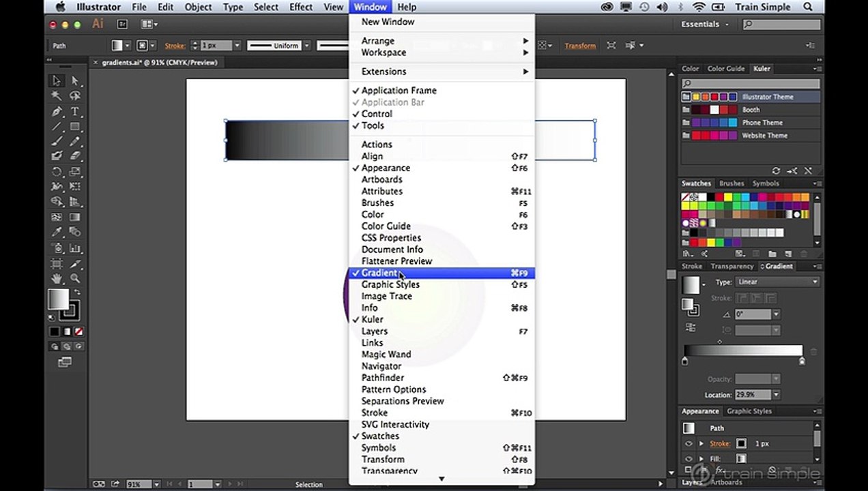Choose Pathfinder from the Window menu
This screenshot has width=868, height=491.
click(x=442, y=378)
